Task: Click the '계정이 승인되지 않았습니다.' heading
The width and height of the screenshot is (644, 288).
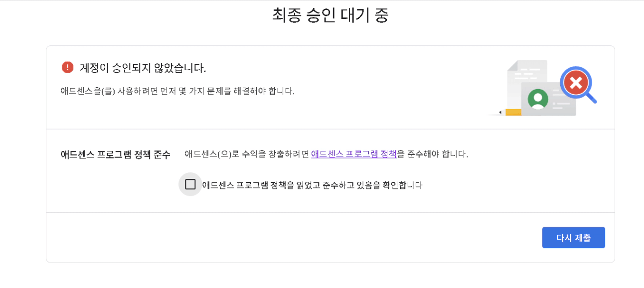Action: 143,68
